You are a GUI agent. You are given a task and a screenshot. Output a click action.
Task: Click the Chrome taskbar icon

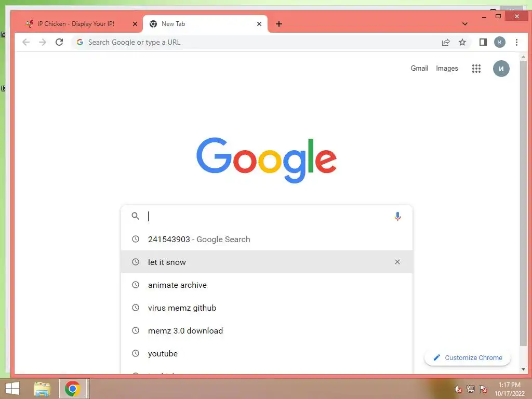(72, 389)
